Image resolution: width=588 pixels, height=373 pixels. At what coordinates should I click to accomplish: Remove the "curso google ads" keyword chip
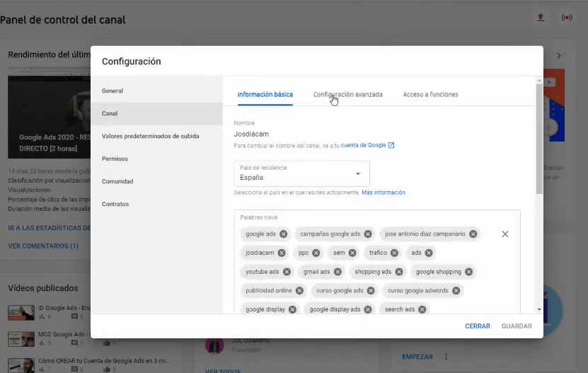(371, 290)
